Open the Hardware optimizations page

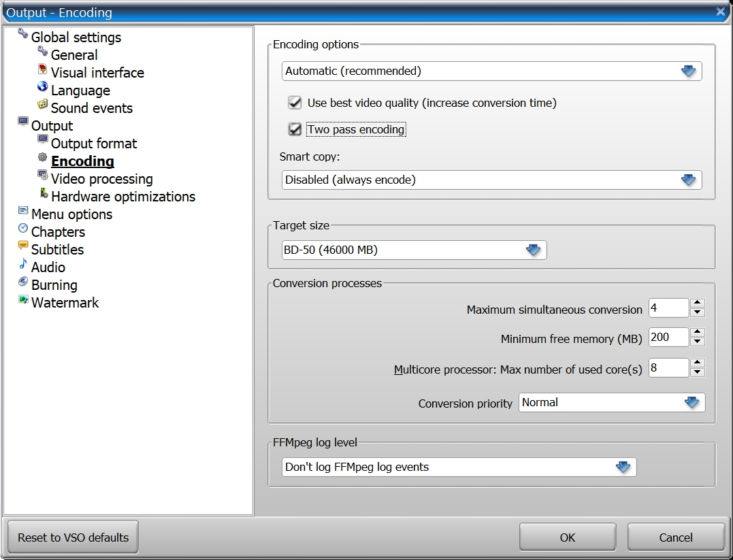123,197
